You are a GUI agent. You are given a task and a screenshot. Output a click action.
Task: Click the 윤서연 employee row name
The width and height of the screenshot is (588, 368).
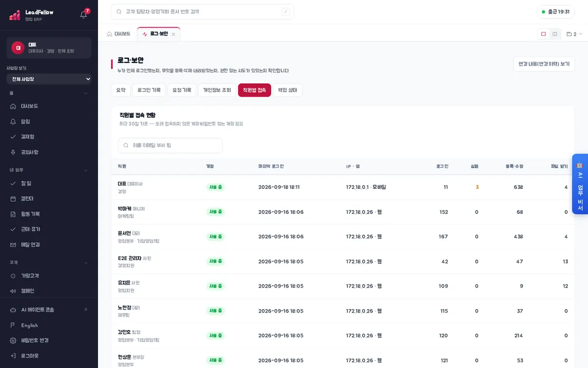point(124,233)
